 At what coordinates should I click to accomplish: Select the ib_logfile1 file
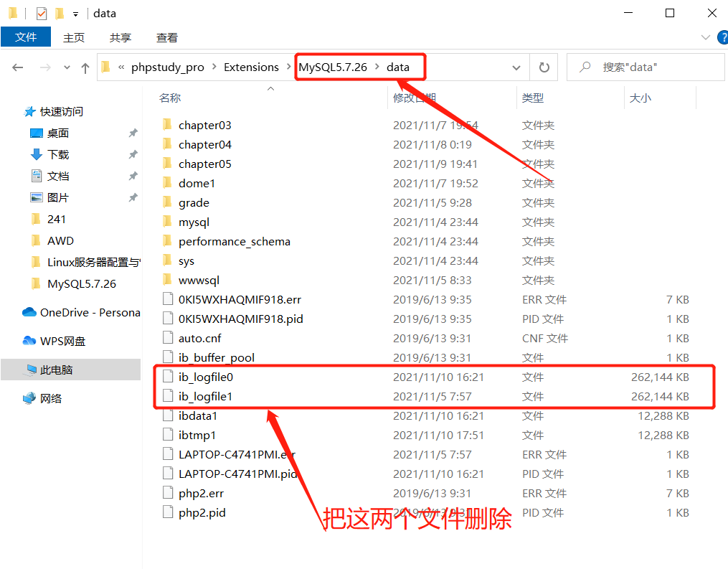[x=205, y=396]
